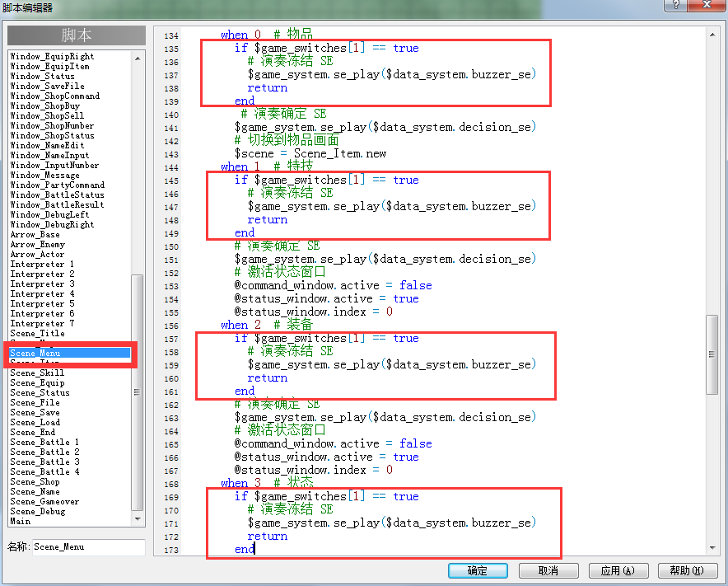Image resolution: width=728 pixels, height=586 pixels.
Task: Click the script list scroll-up arrow
Action: [138, 59]
